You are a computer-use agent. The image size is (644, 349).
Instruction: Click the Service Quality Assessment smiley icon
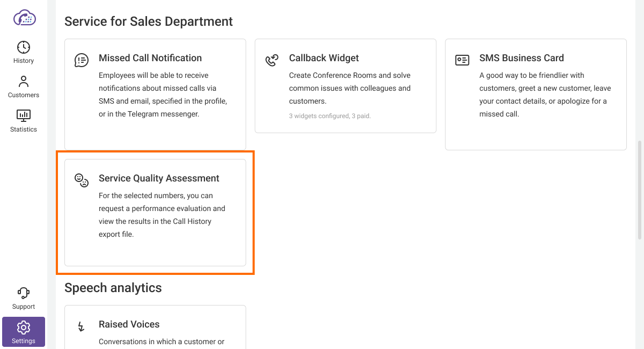[82, 180]
